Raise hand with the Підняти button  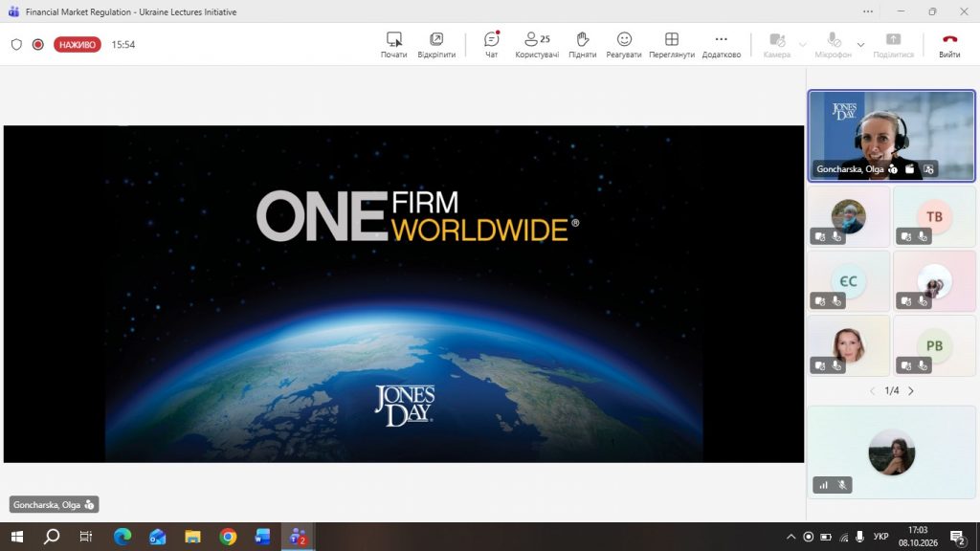583,45
